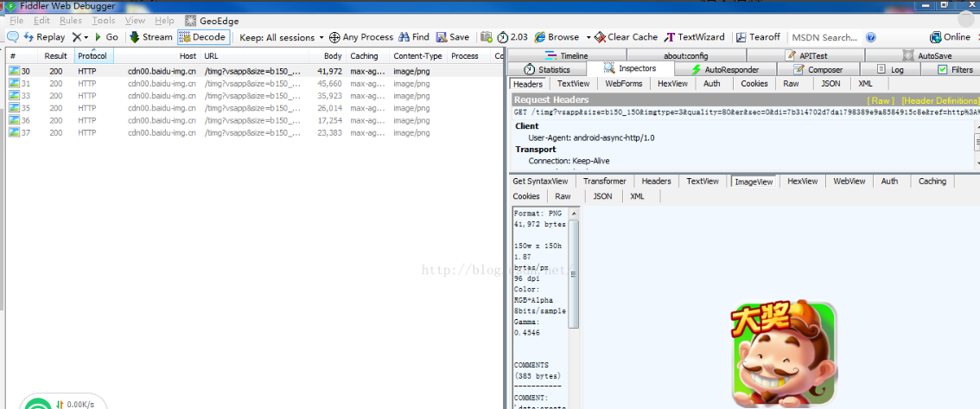Image resolution: width=980 pixels, height=409 pixels.
Task: Sort sessions by Result column
Action: pos(55,55)
